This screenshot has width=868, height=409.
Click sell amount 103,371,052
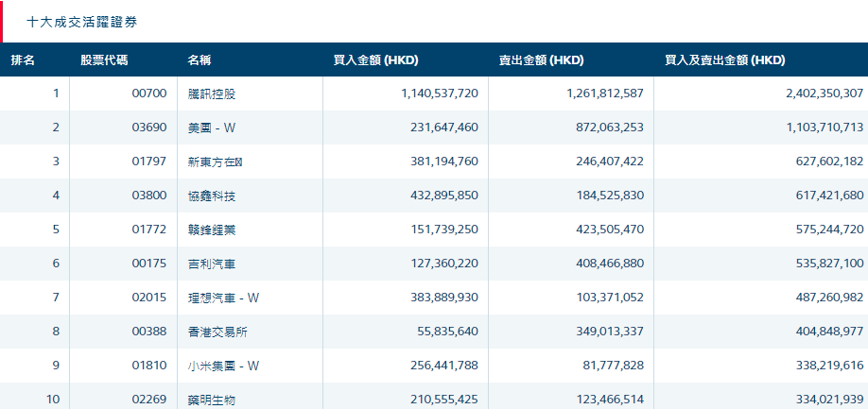click(610, 298)
